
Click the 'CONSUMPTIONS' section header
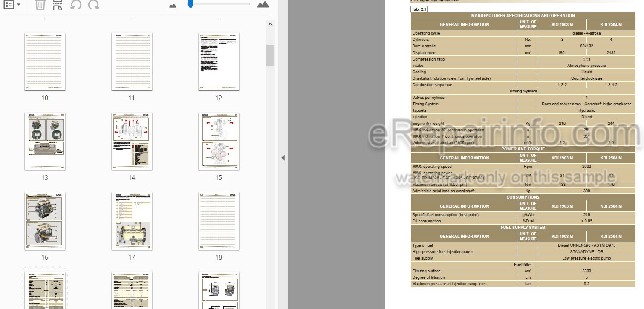click(x=523, y=197)
